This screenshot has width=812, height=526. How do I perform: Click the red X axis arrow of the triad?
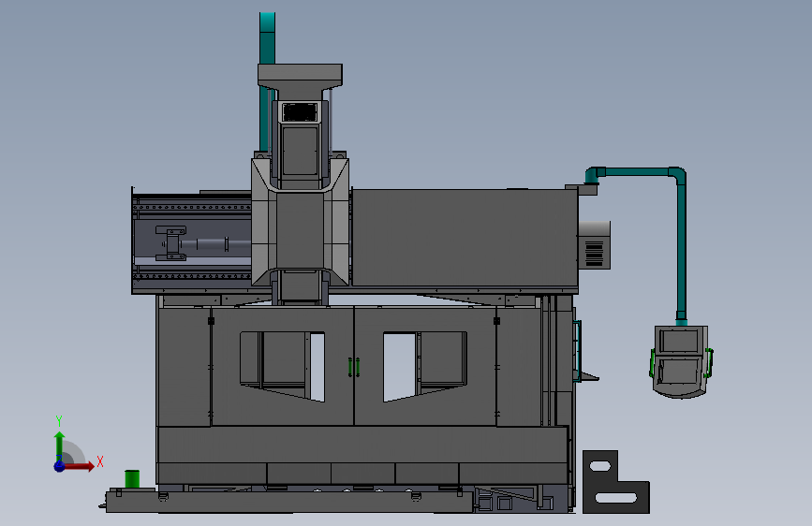click(79, 466)
